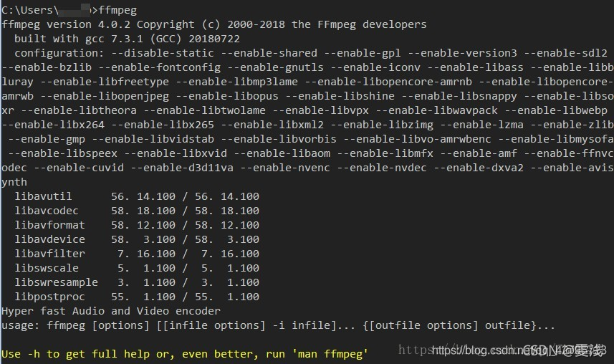Click the '--enable-libopencore-amrnb' flag
614x364 pixels.
388,82
